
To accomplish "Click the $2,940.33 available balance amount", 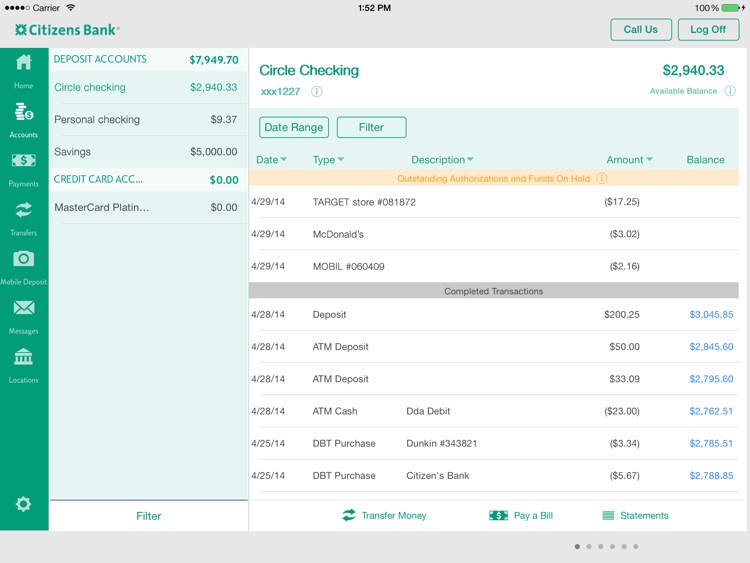I will click(x=693, y=70).
